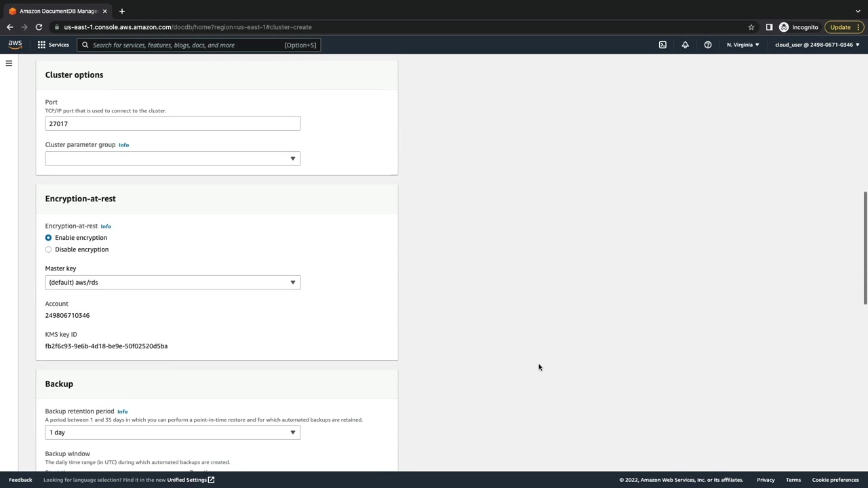Switch to the Amazon DocumentDB browser tab
868x488 pixels.
(x=58, y=11)
